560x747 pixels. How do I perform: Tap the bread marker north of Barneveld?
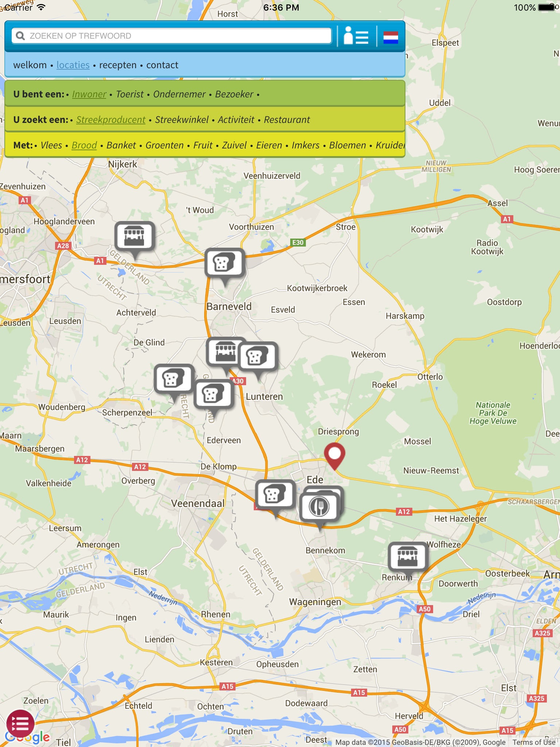tap(224, 263)
